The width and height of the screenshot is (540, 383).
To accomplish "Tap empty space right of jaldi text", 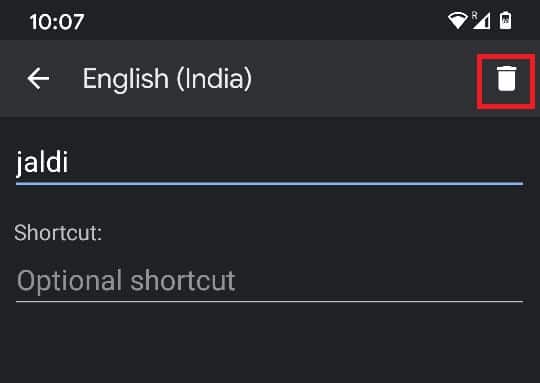I will coord(296,162).
